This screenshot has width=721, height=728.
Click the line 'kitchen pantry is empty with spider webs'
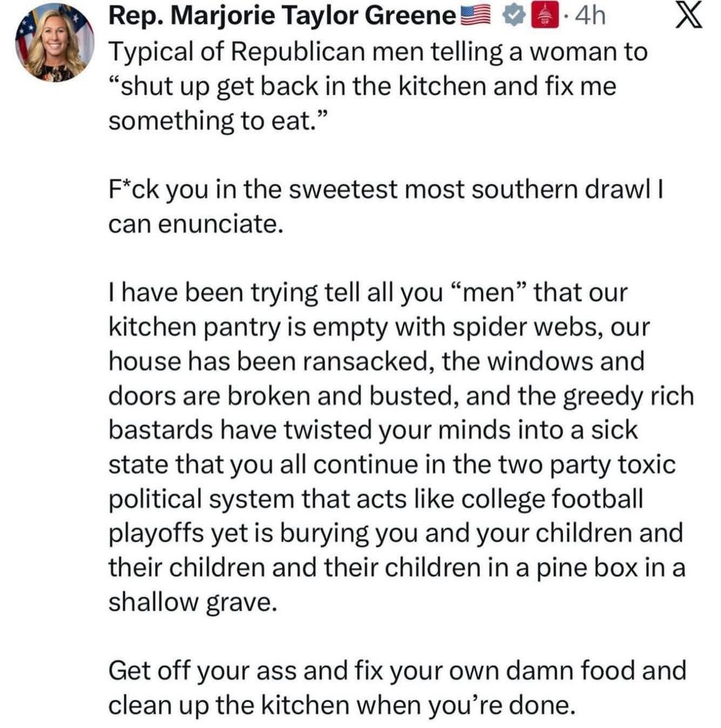coord(379,327)
